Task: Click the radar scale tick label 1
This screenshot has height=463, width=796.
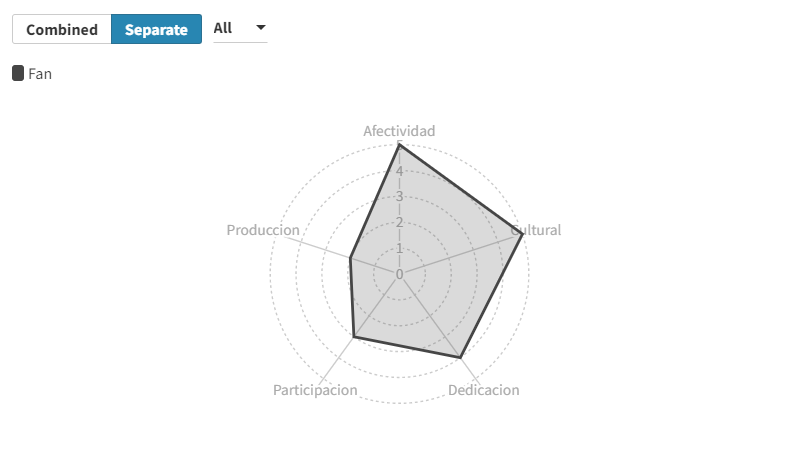Action: coord(399,248)
